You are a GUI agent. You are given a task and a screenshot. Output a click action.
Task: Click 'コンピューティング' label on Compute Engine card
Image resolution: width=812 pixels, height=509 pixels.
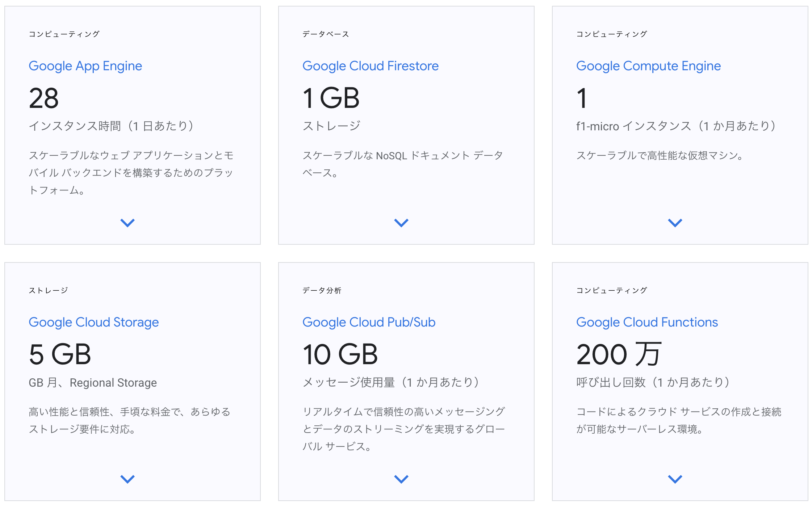click(612, 34)
